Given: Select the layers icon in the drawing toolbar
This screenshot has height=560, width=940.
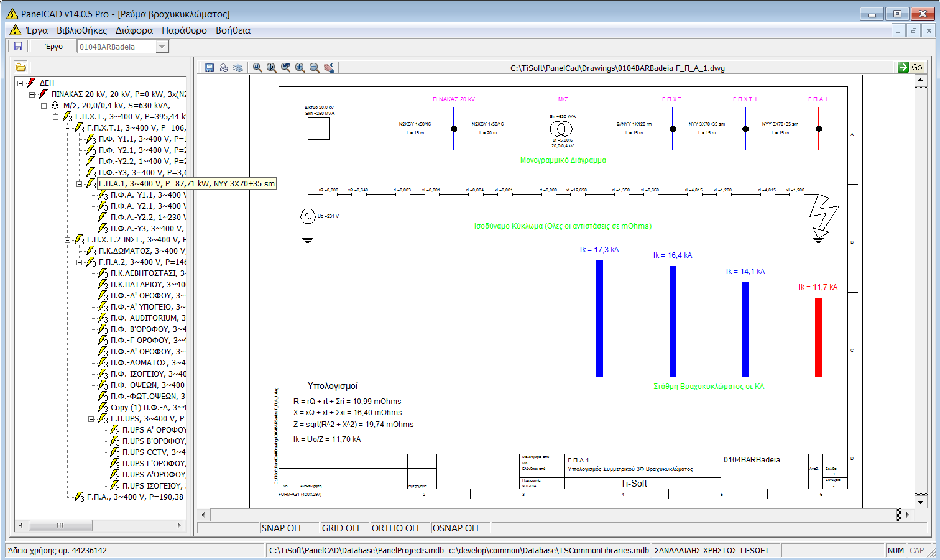Looking at the screenshot, I should (x=238, y=68).
